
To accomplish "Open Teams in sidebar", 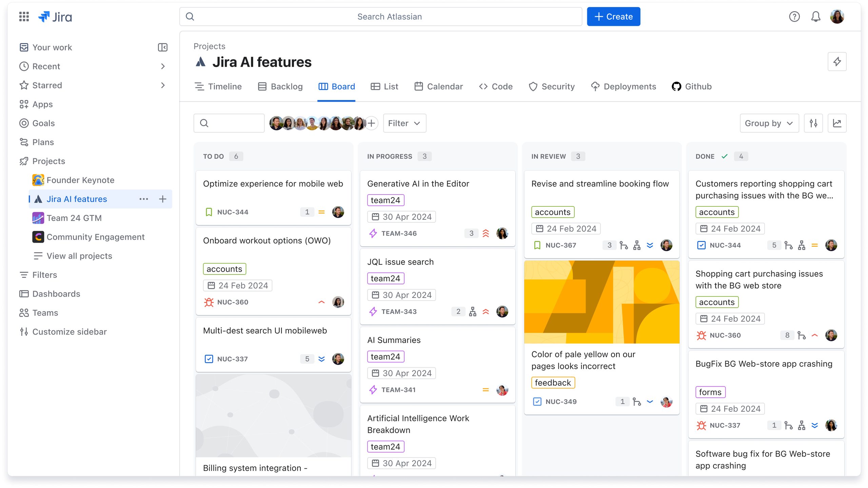I will [39, 313].
